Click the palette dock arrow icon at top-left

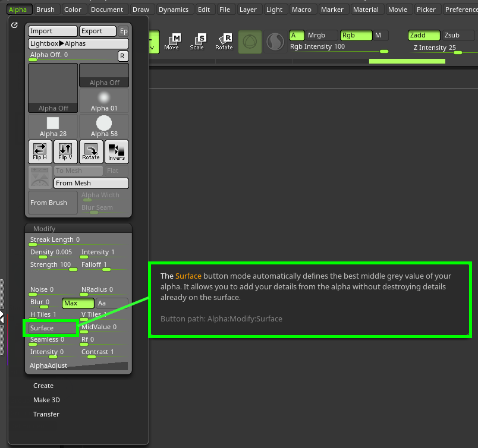pos(15,26)
